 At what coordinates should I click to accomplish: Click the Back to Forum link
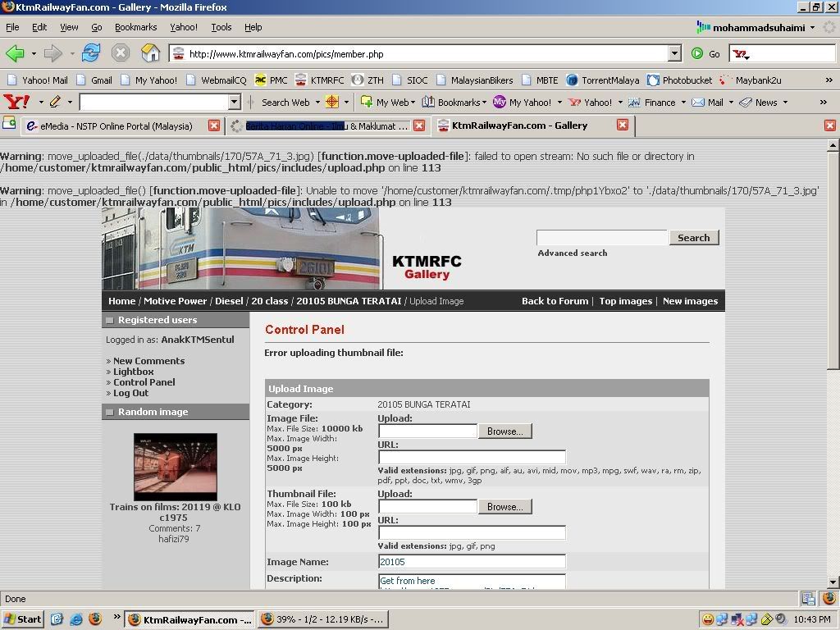[555, 301]
